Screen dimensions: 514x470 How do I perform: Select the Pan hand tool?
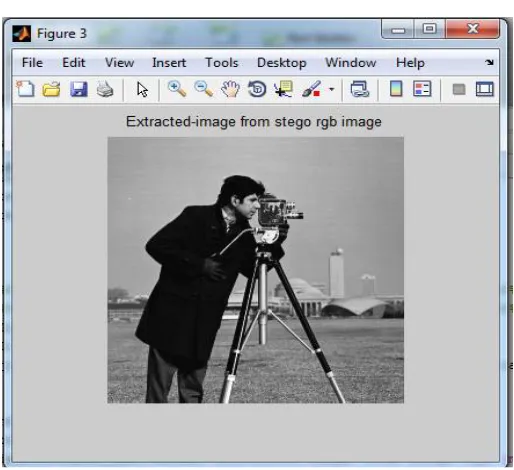pos(230,89)
